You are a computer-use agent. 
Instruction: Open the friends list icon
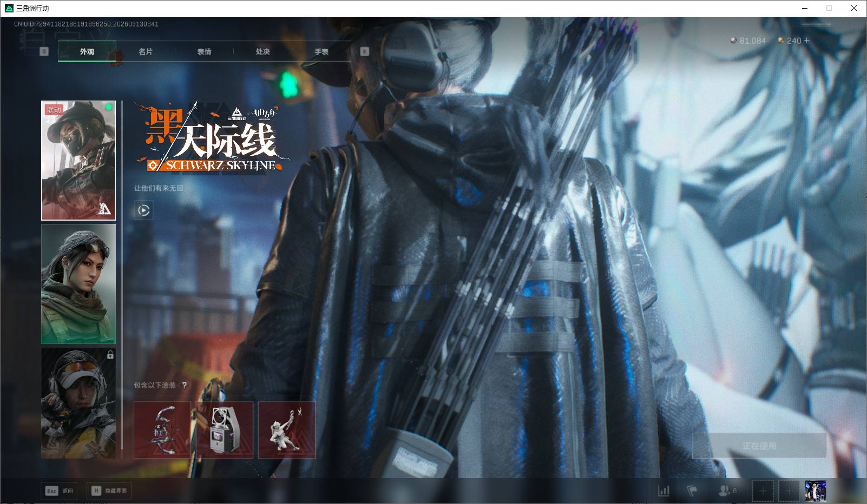(x=727, y=491)
